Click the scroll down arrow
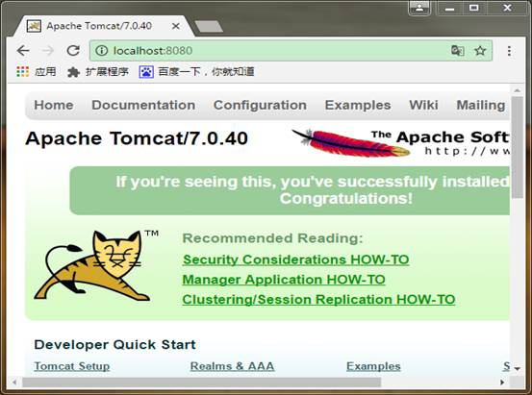This screenshot has width=532, height=395. click(518, 368)
